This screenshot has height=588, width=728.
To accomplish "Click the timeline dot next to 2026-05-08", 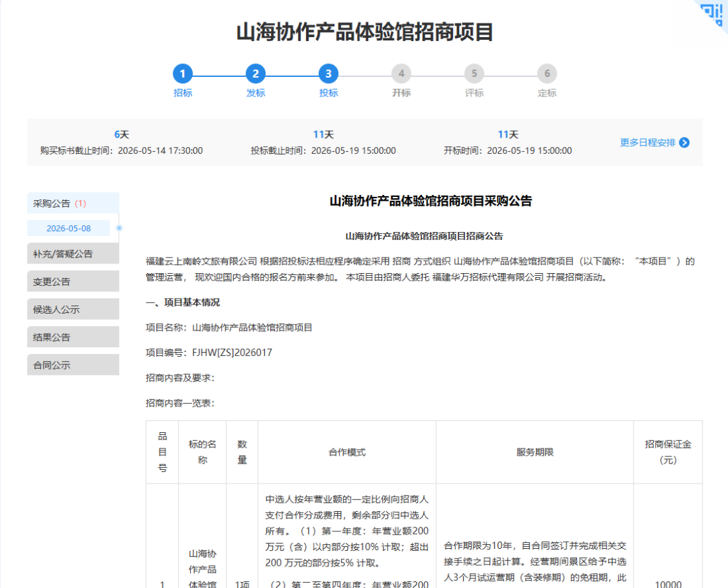I will [x=119, y=228].
